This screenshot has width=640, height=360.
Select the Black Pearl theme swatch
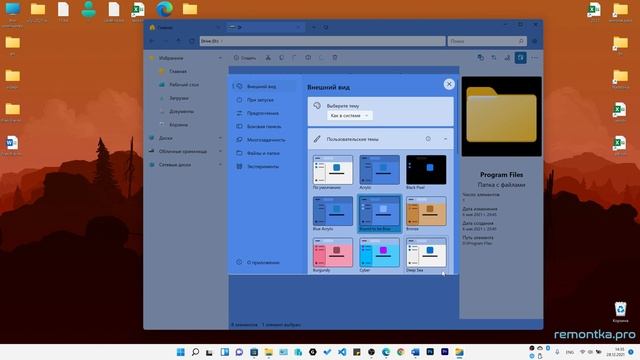pyautogui.click(x=426, y=170)
